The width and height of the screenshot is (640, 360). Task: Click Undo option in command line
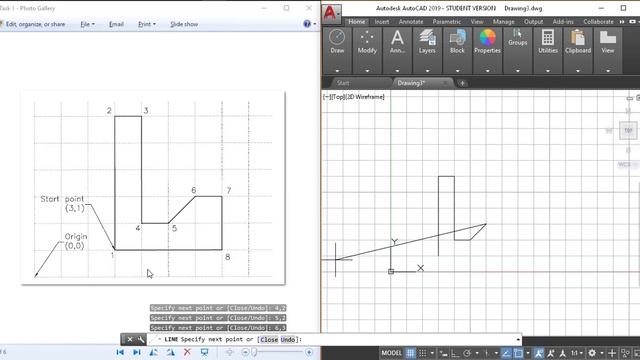pyautogui.click(x=288, y=339)
